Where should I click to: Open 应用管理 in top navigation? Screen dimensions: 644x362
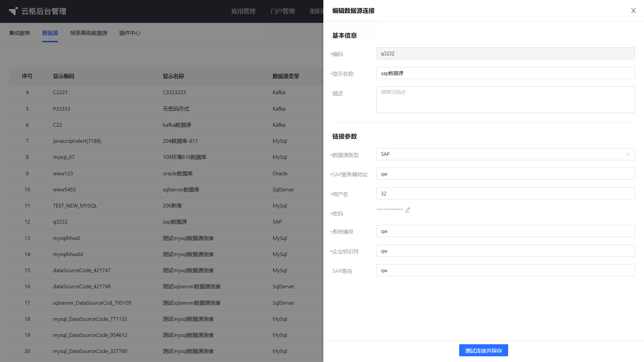pyautogui.click(x=243, y=11)
